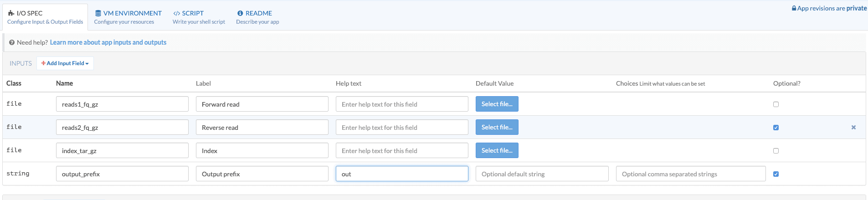Click the Class column header
868x200 pixels.
(x=14, y=83)
